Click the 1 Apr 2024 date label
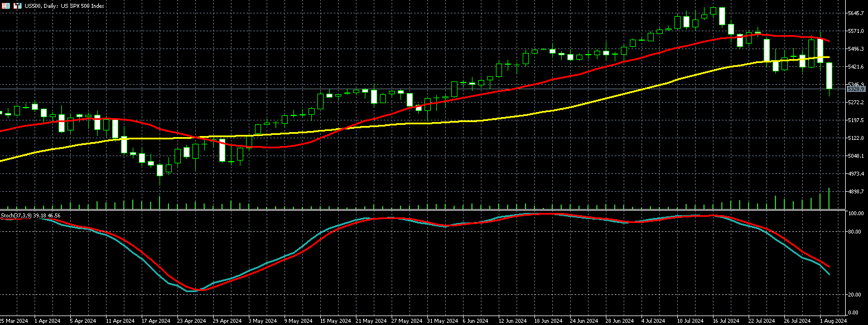The width and height of the screenshot is (868, 325). [47, 321]
